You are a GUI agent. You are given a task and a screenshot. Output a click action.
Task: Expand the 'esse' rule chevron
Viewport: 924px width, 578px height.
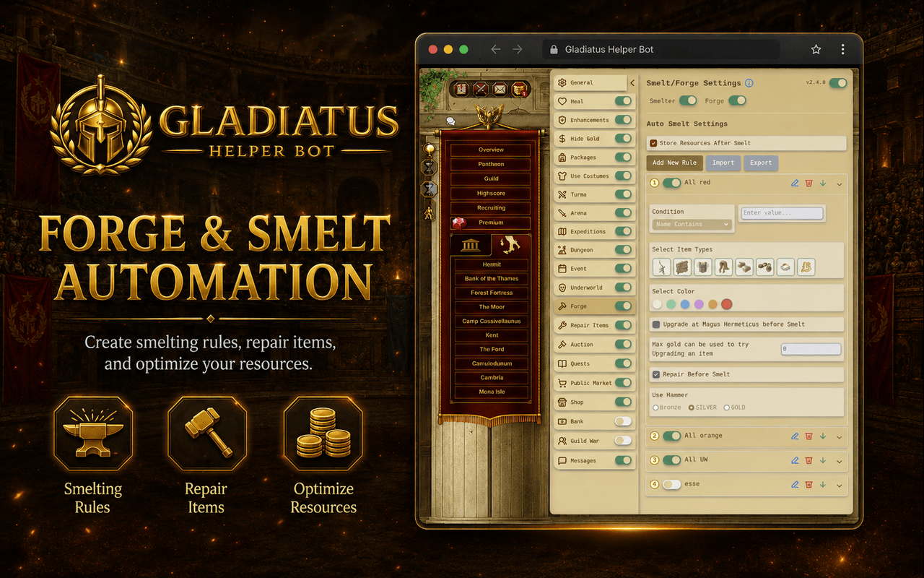pos(840,486)
